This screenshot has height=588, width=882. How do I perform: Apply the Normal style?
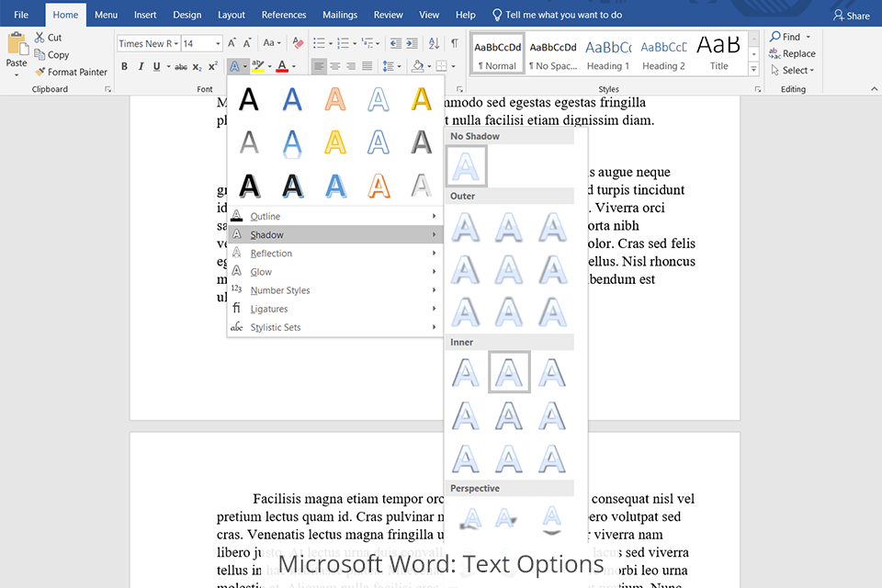[x=497, y=53]
